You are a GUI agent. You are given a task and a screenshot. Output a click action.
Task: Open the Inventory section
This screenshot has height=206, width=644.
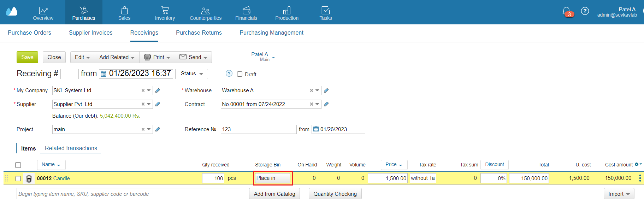[x=165, y=12]
